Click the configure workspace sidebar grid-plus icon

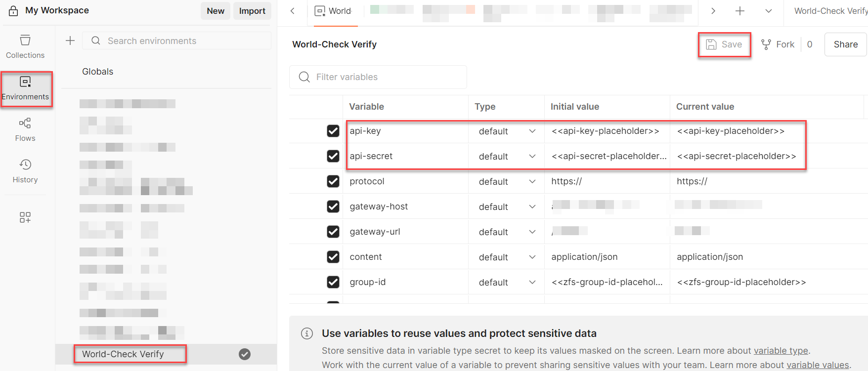[25, 217]
